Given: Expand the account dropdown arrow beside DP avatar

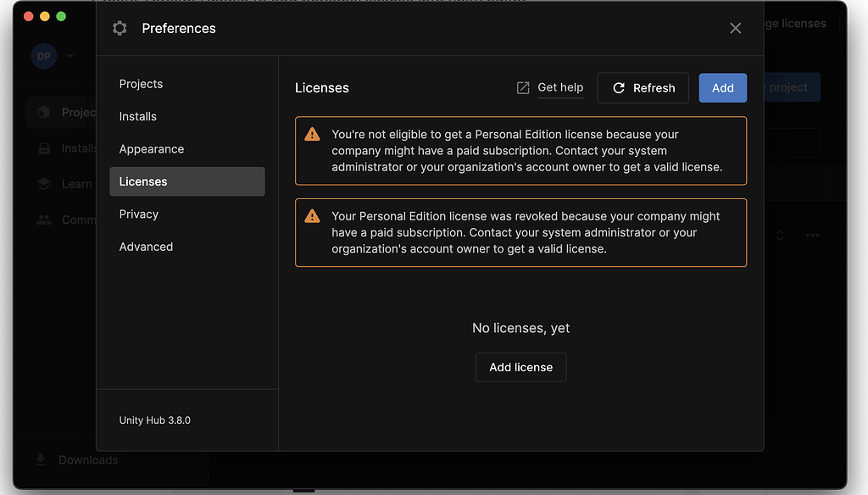Looking at the screenshot, I should click(70, 57).
